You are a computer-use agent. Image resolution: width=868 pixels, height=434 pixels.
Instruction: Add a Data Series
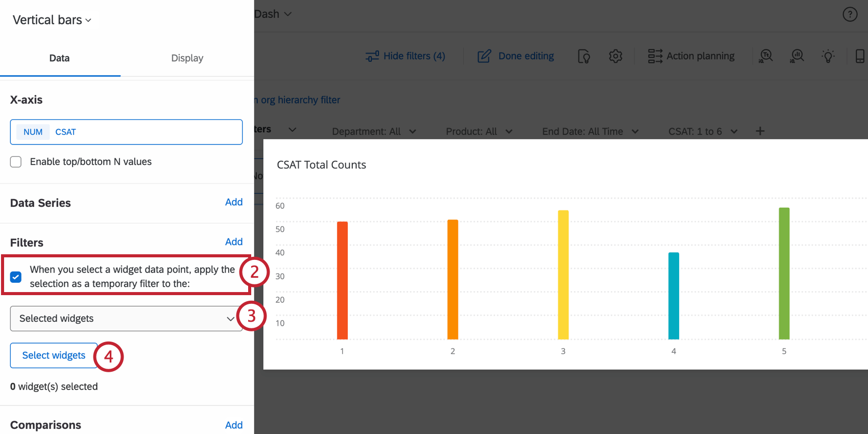(x=234, y=202)
